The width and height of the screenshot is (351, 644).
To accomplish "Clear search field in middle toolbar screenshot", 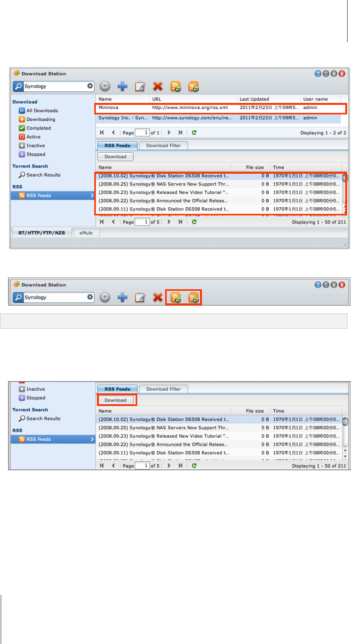I will click(x=90, y=297).
